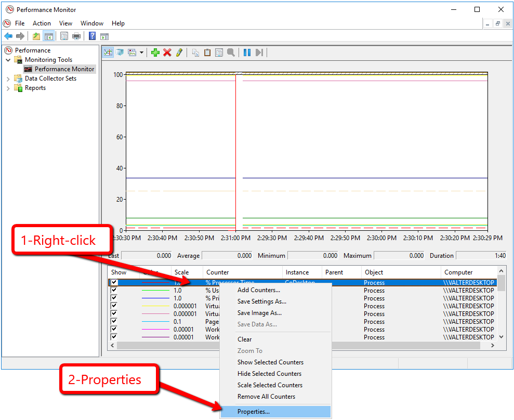Click the blue color line of % Pri row
514x420 pixels.
155,298
